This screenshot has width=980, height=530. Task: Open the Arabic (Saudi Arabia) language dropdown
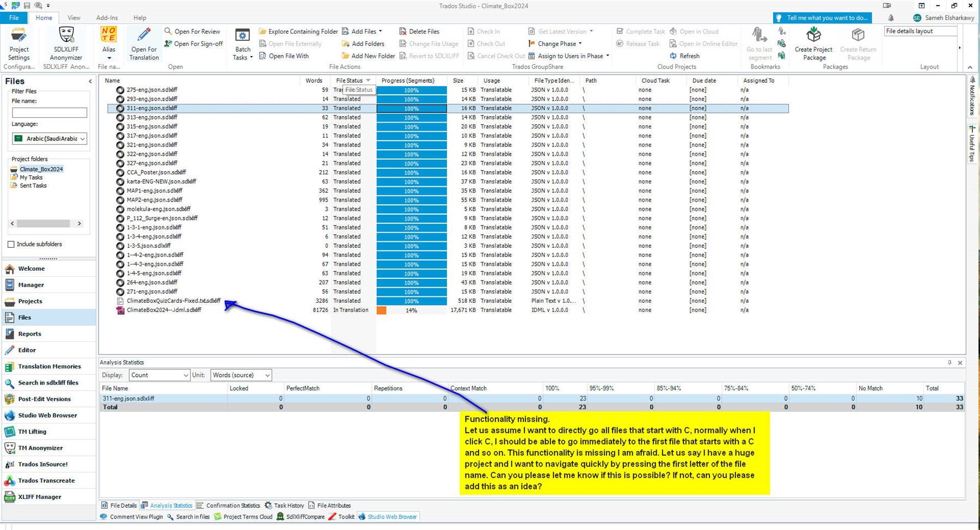click(50, 139)
